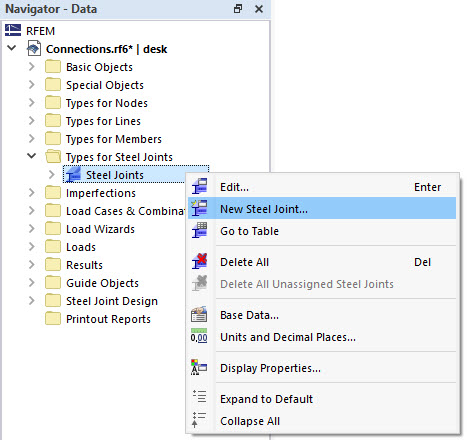This screenshot has width=469, height=440.
Task: Expand the Steel Joint Design folder arrow
Action: click(31, 300)
